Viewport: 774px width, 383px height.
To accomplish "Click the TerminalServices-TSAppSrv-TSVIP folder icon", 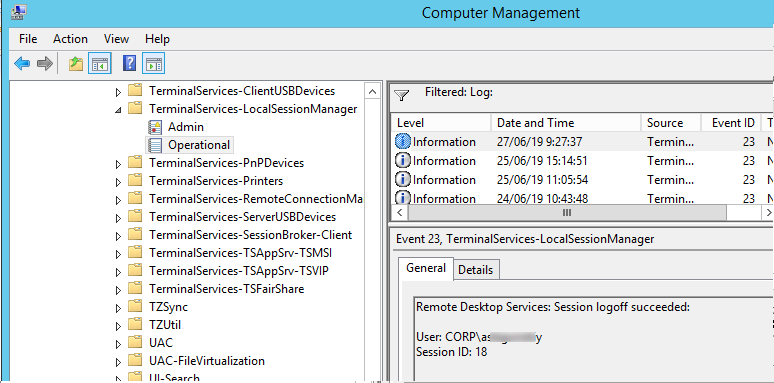I will click(x=135, y=271).
